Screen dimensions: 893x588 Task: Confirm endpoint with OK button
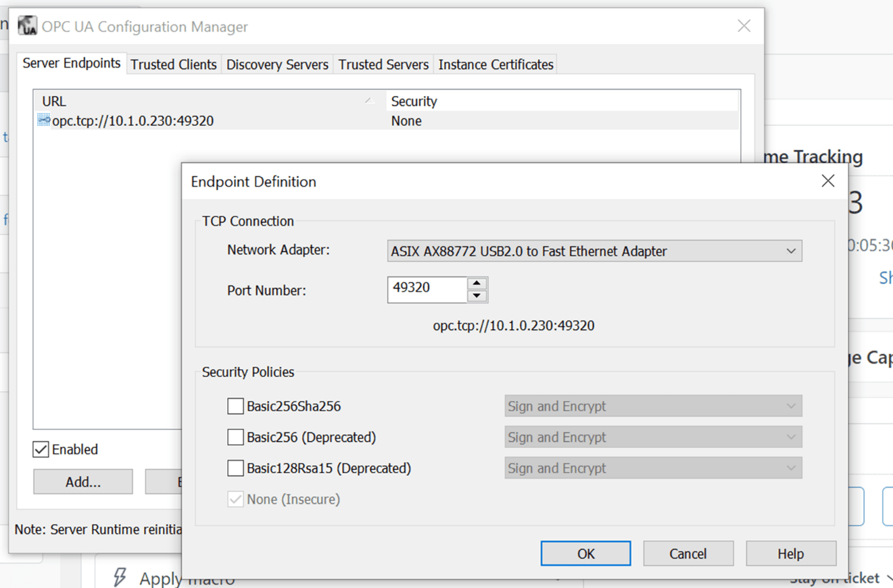click(x=585, y=554)
